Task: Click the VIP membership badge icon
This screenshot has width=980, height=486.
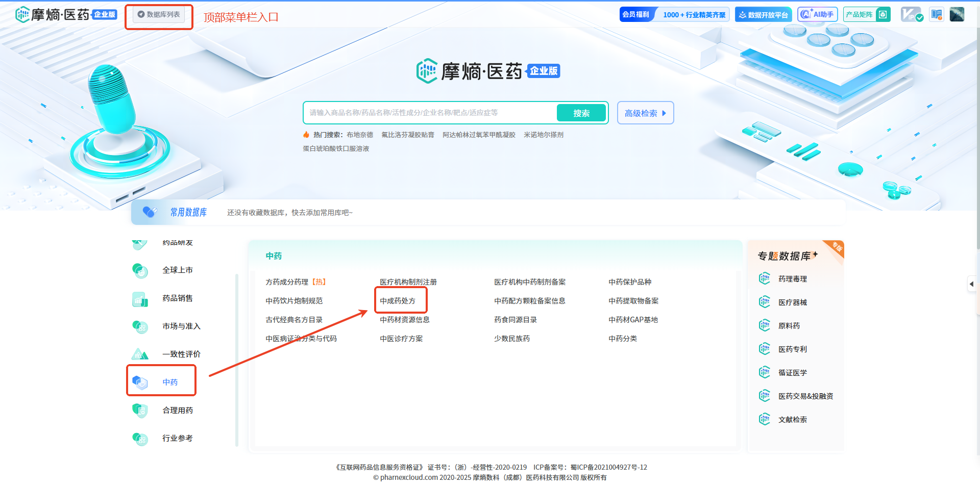Action: (912, 14)
